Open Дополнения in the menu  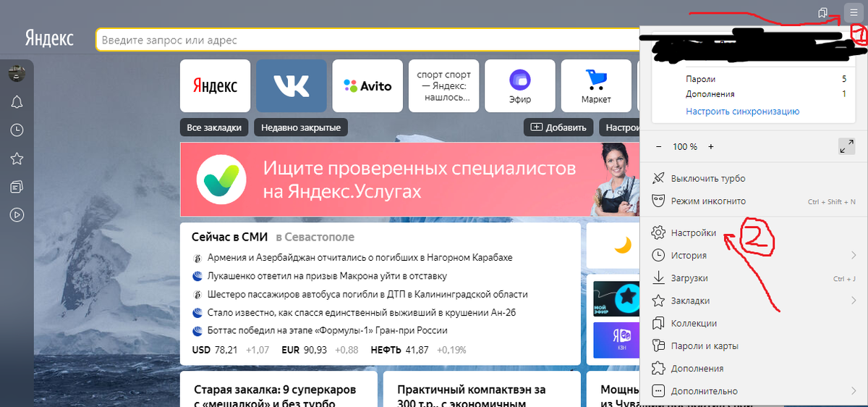tap(754, 369)
